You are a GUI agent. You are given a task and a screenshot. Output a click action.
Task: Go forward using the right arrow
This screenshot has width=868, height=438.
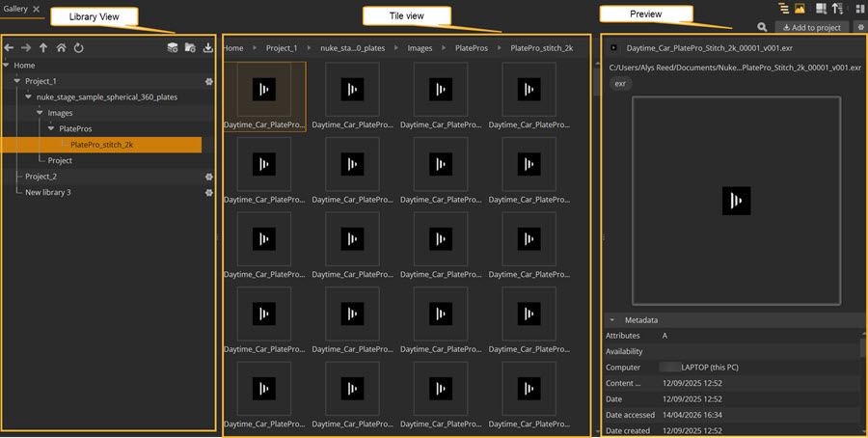point(26,48)
